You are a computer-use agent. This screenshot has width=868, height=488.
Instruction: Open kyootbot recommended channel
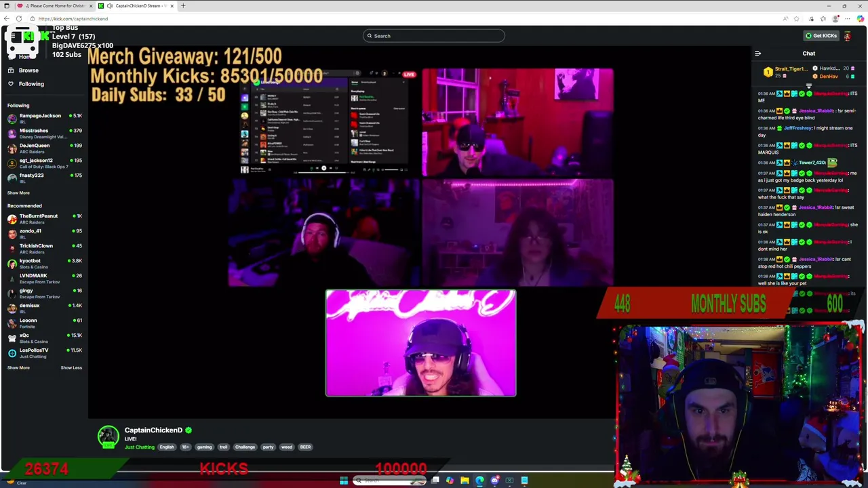click(44, 264)
